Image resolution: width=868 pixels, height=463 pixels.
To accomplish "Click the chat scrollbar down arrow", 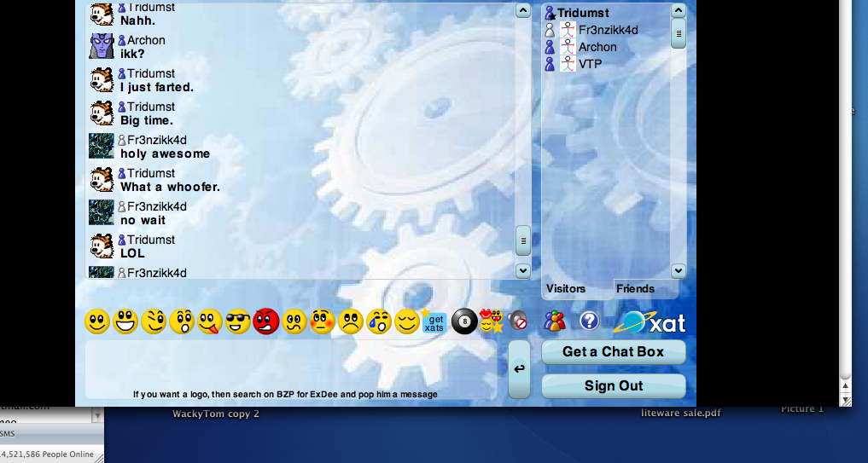I will point(523,270).
